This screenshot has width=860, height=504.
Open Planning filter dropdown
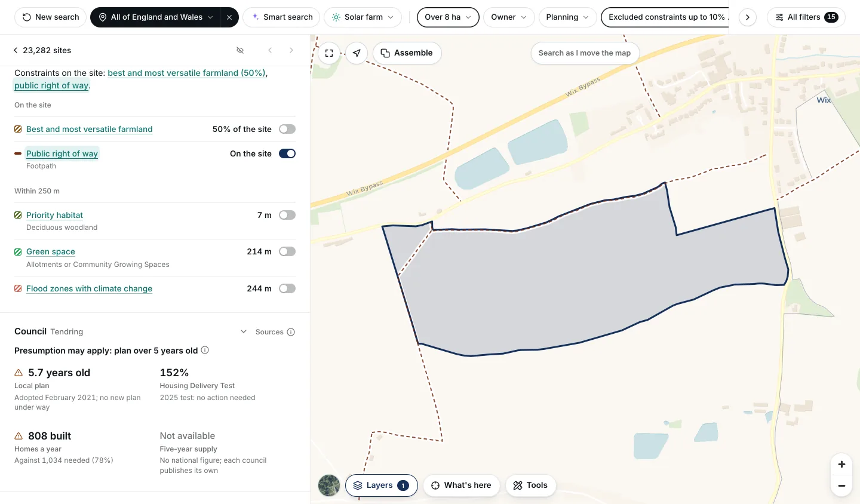pyautogui.click(x=567, y=17)
